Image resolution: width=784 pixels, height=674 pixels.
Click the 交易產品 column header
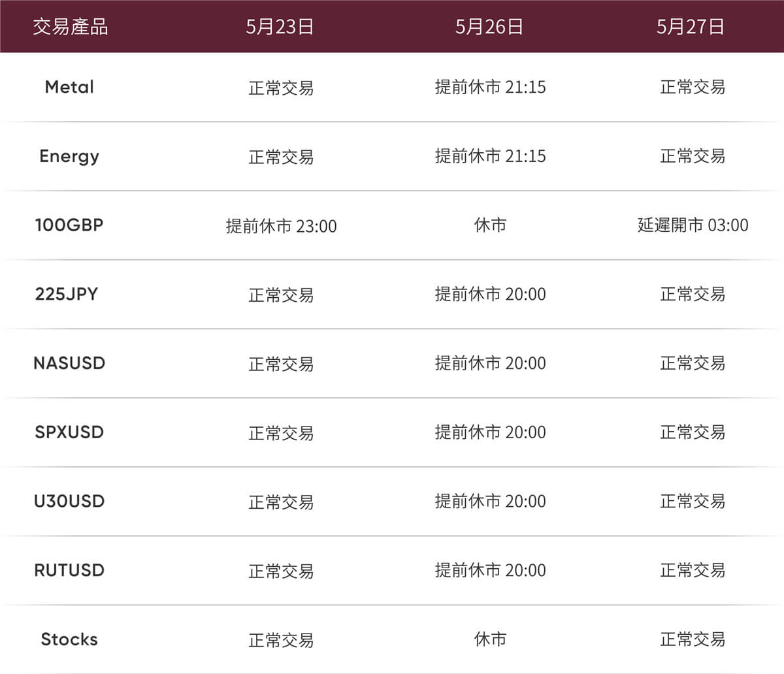(x=71, y=27)
